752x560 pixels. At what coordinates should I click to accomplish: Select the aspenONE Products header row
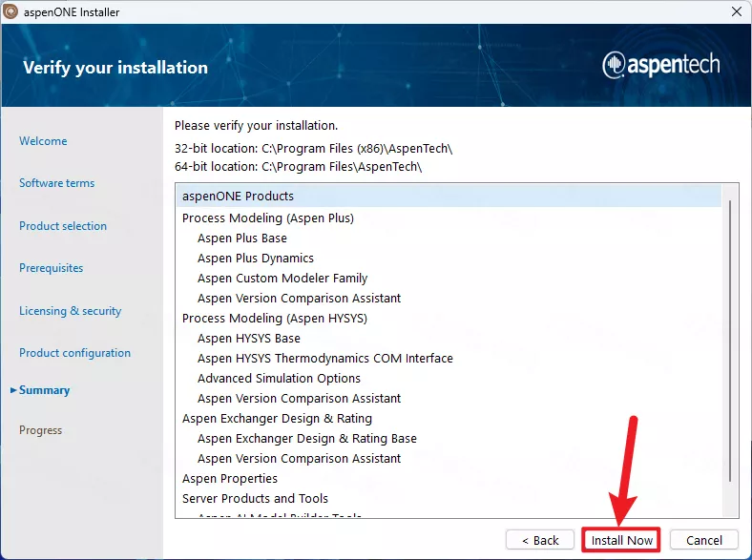point(238,197)
